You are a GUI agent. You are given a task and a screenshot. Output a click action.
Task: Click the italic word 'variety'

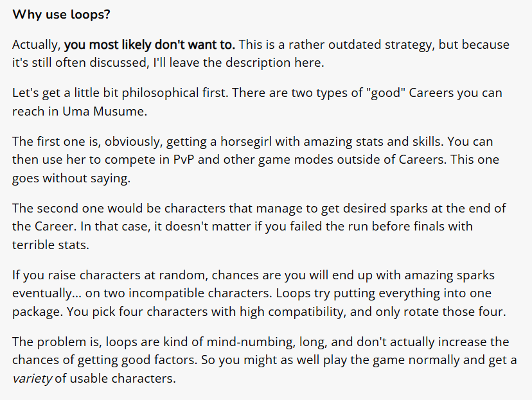pos(32,378)
